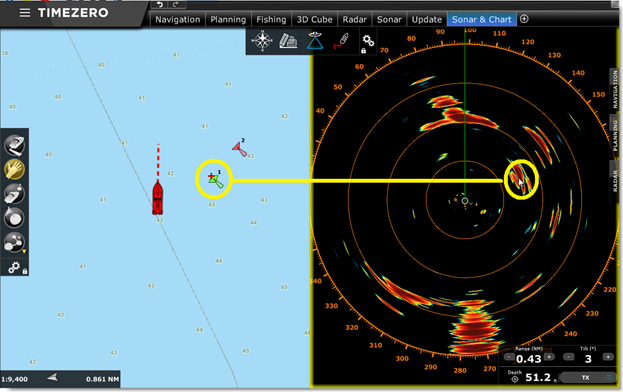Expand the vertical NAVIGATION side panel
The image size is (623, 392).
[x=615, y=89]
